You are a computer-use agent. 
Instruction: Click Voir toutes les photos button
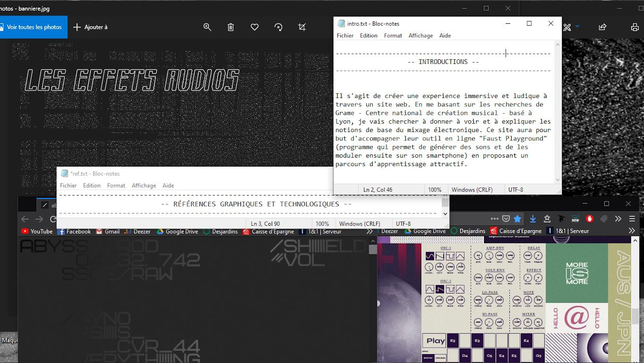tap(33, 27)
